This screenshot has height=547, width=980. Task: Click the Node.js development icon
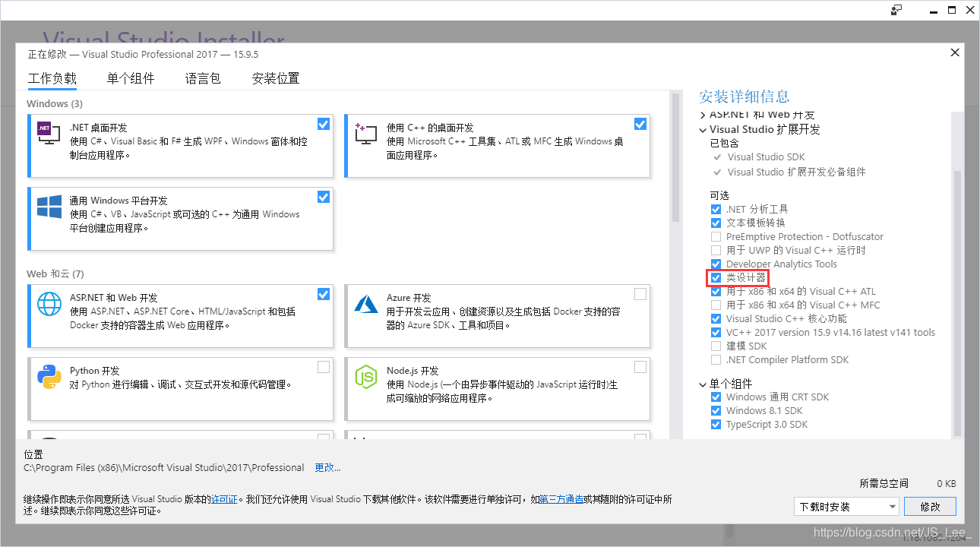(x=366, y=377)
